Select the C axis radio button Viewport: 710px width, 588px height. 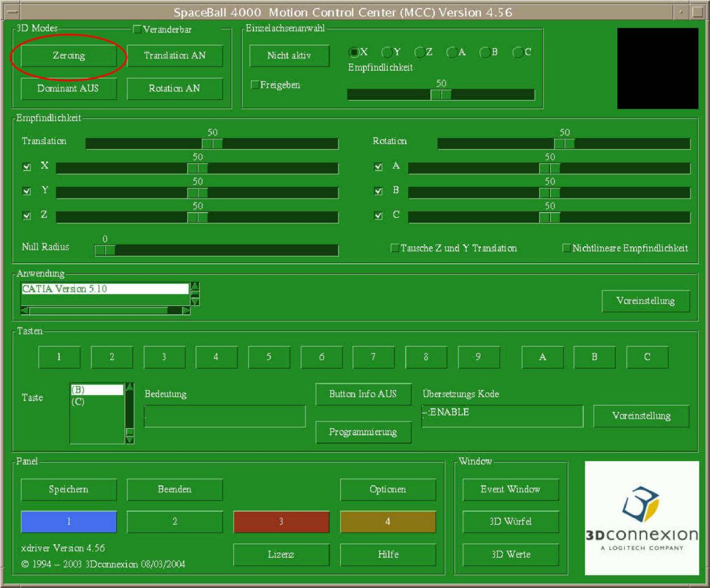pyautogui.click(x=518, y=52)
